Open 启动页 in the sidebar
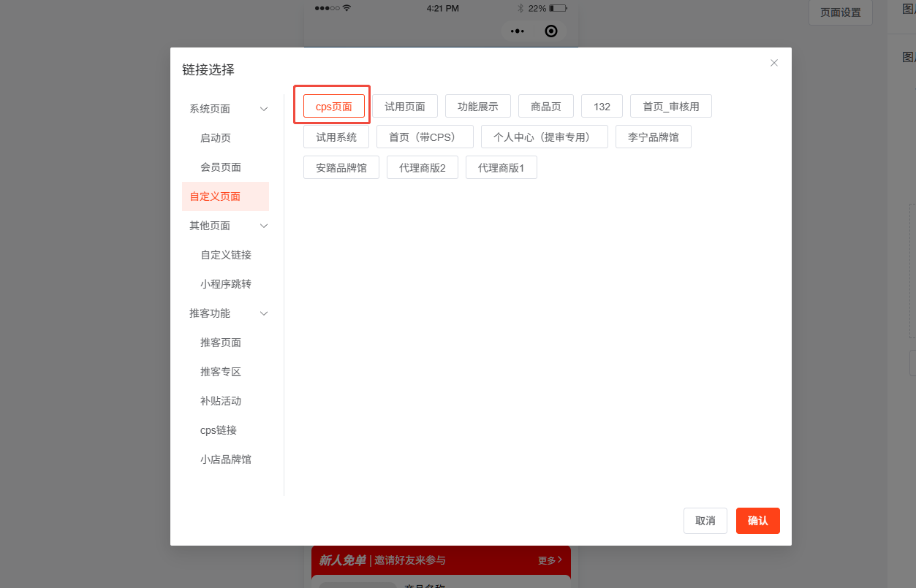This screenshot has height=588, width=916. point(216,138)
